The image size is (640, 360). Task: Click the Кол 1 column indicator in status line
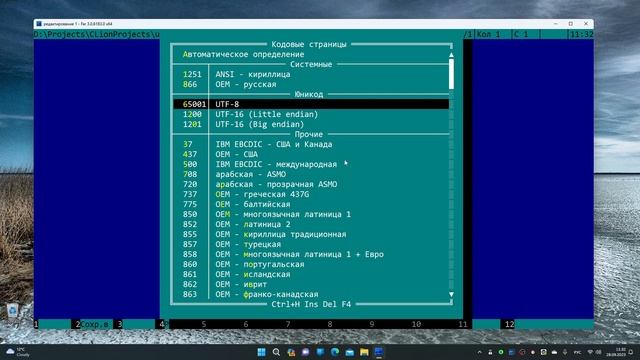489,35
